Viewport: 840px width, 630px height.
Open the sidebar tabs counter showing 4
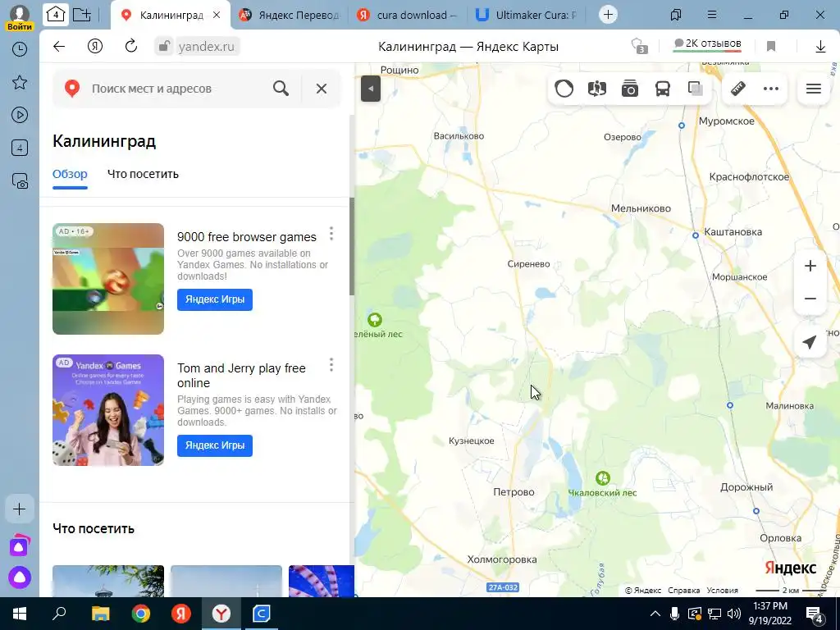tap(20, 148)
